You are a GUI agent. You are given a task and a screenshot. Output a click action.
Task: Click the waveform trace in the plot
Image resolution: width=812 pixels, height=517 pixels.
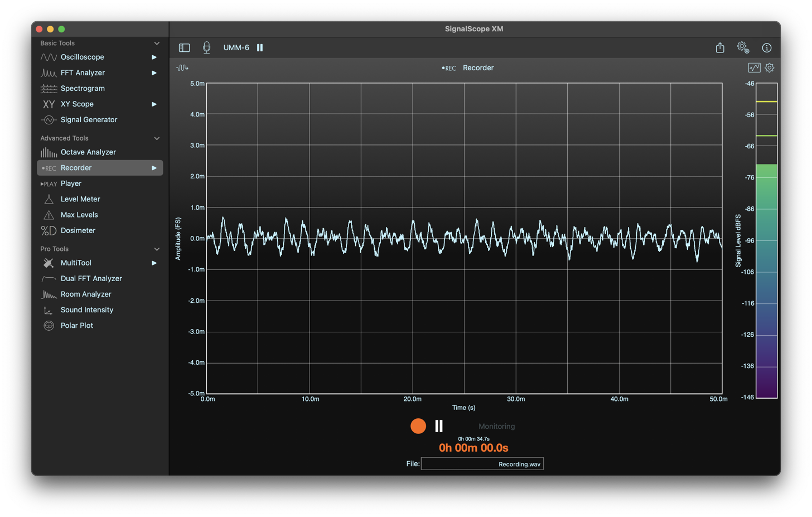[464, 239]
